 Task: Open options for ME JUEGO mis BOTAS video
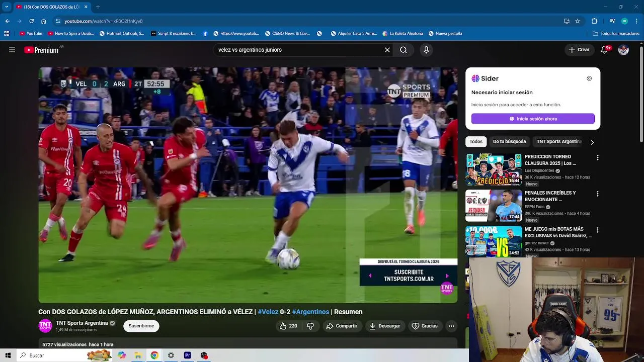click(597, 230)
